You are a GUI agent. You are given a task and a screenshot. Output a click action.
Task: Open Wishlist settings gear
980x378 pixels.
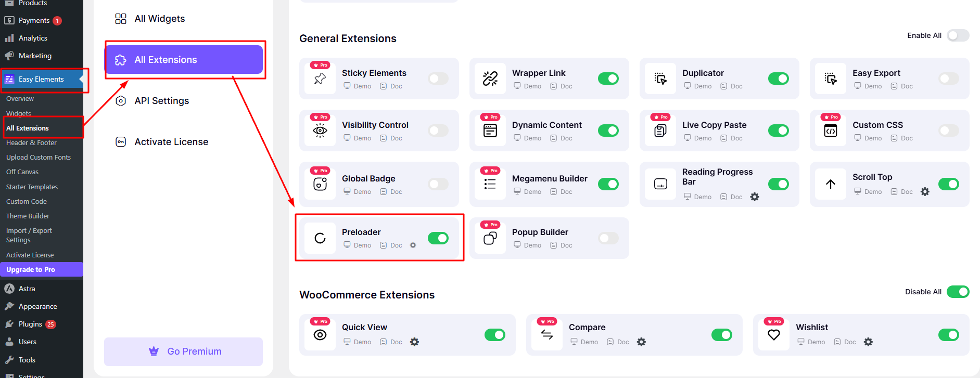pyautogui.click(x=869, y=342)
